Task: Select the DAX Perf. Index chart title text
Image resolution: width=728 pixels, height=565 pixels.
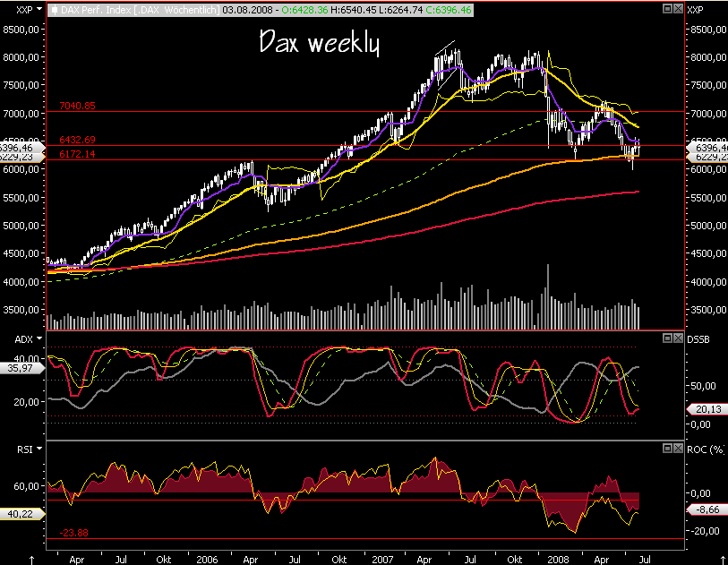Action: 141,10
